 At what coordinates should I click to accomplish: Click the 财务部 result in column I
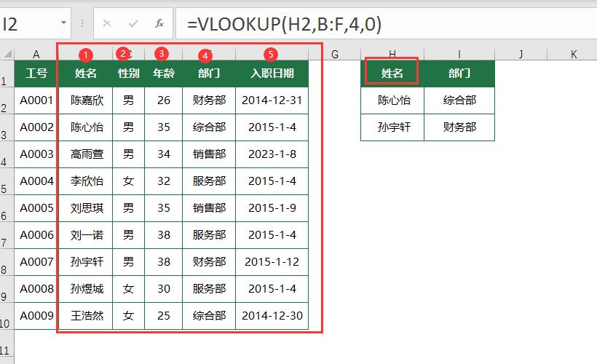459,127
